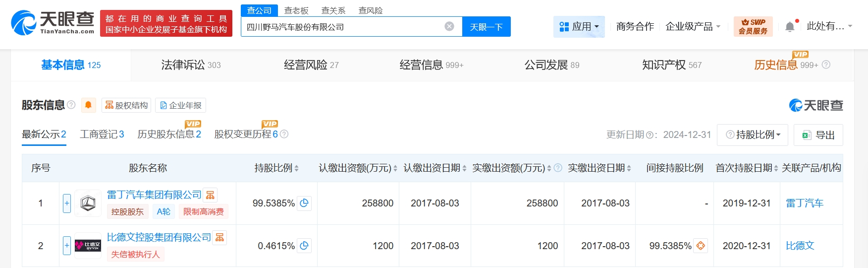Expand row 2 with plus button
The image size is (868, 268).
pyautogui.click(x=67, y=246)
